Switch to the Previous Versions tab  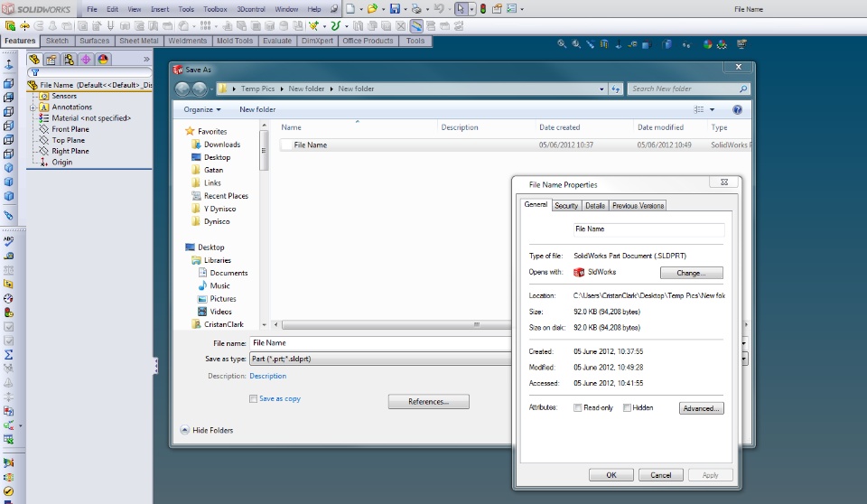click(x=639, y=205)
